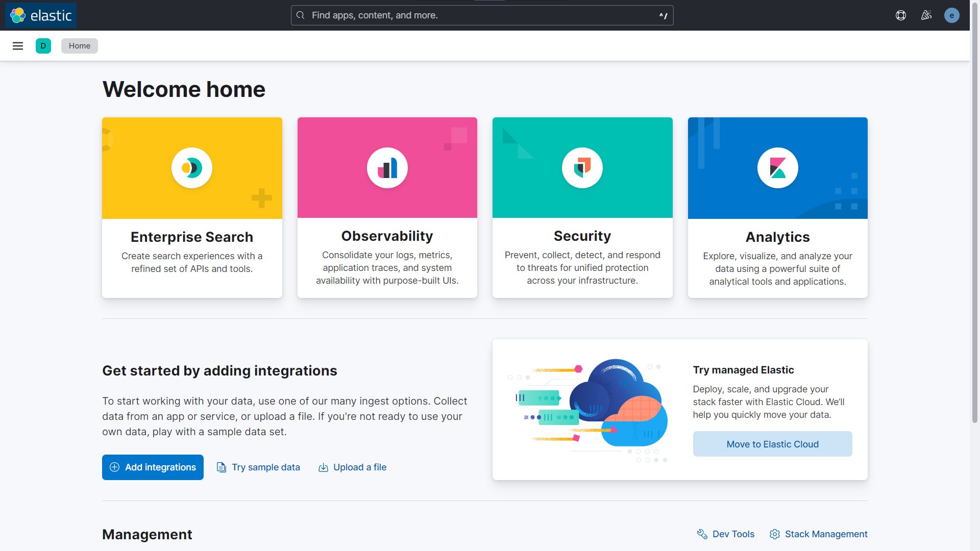Click the Kibana Analytics icon

pyautogui.click(x=778, y=168)
